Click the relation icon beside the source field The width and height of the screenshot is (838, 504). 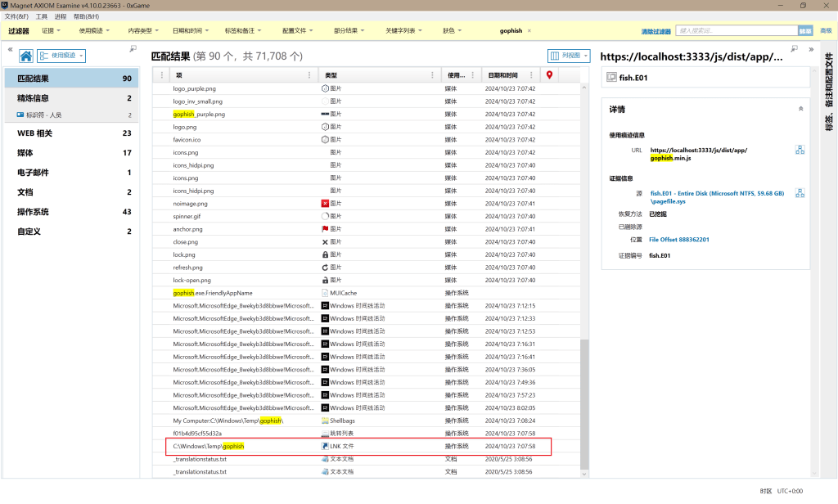(x=800, y=193)
